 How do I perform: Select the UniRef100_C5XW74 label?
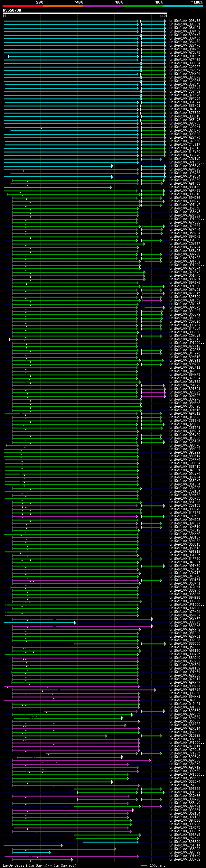click(x=185, y=74)
